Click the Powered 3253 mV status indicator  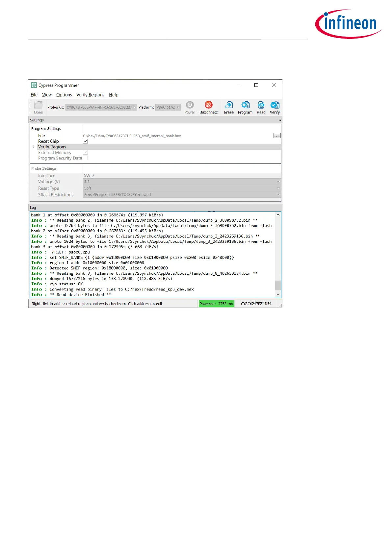pos(216,304)
